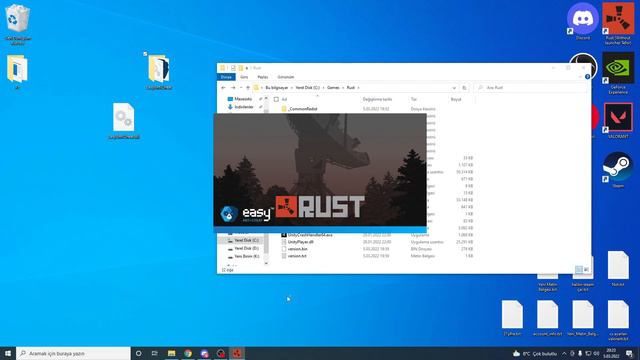Select Masaüstü in the navigation pane
This screenshot has width=640, height=360.
click(x=243, y=99)
